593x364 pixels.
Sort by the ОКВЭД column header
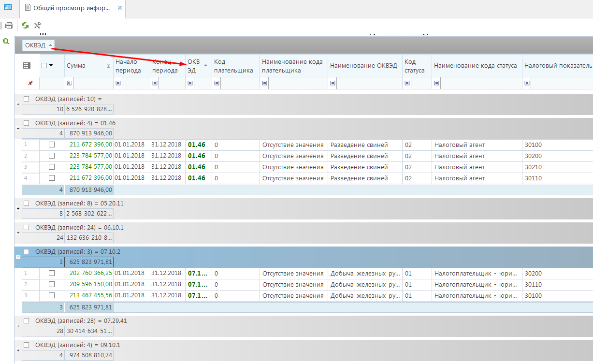[198, 66]
